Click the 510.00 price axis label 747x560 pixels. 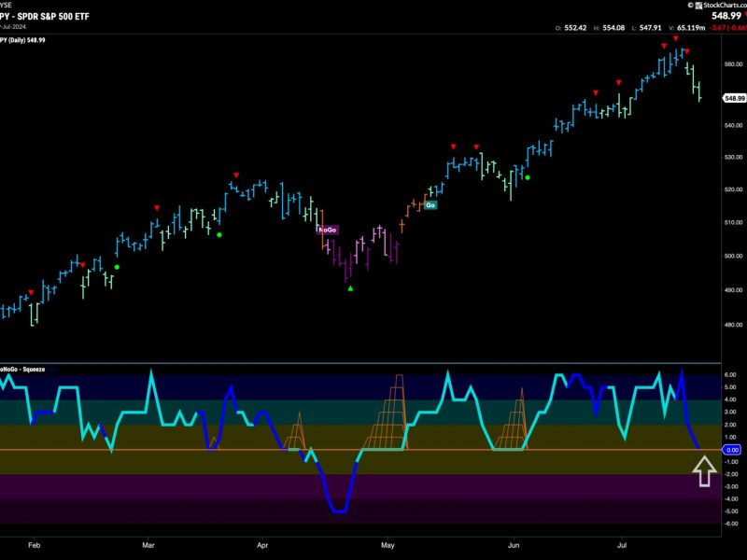point(733,222)
